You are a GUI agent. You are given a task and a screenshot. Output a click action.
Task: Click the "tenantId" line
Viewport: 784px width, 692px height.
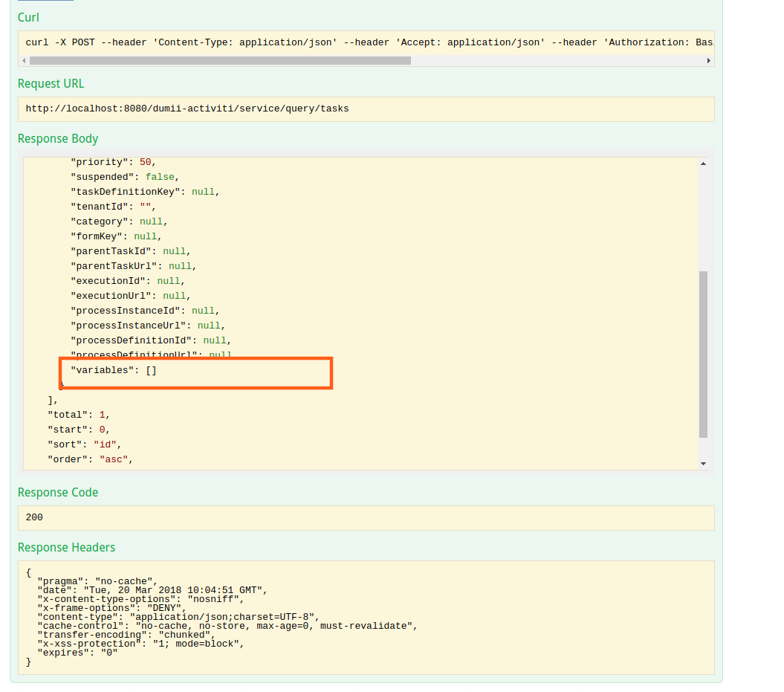114,207
